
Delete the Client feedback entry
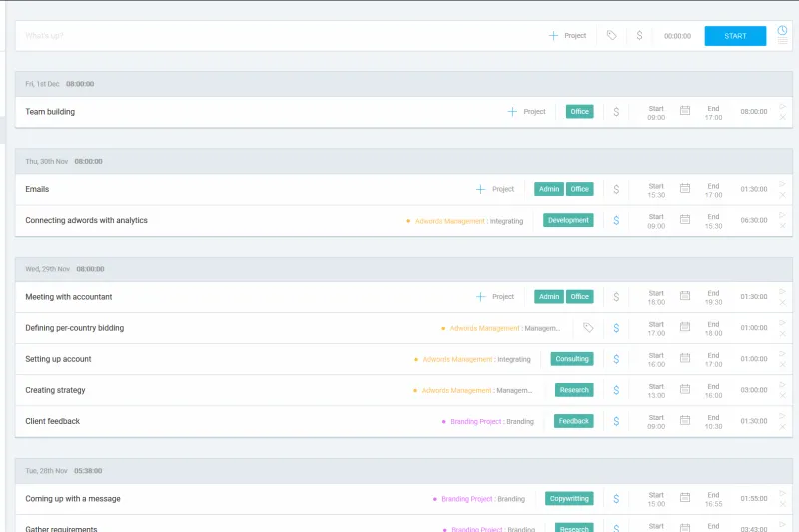(x=782, y=427)
